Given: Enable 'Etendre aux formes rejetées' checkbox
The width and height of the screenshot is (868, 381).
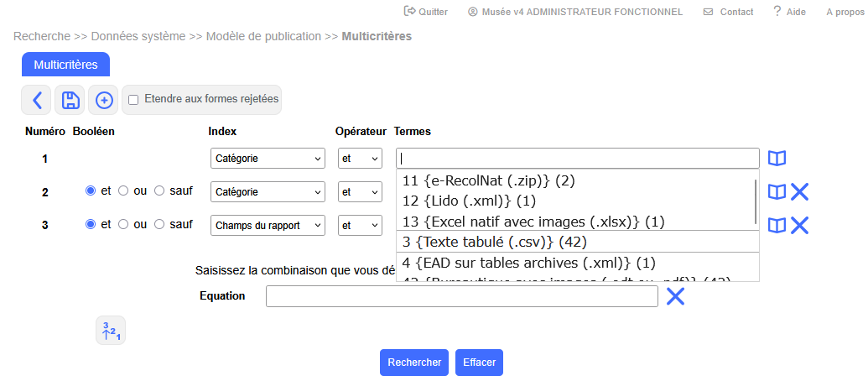Looking at the screenshot, I should coord(133,100).
